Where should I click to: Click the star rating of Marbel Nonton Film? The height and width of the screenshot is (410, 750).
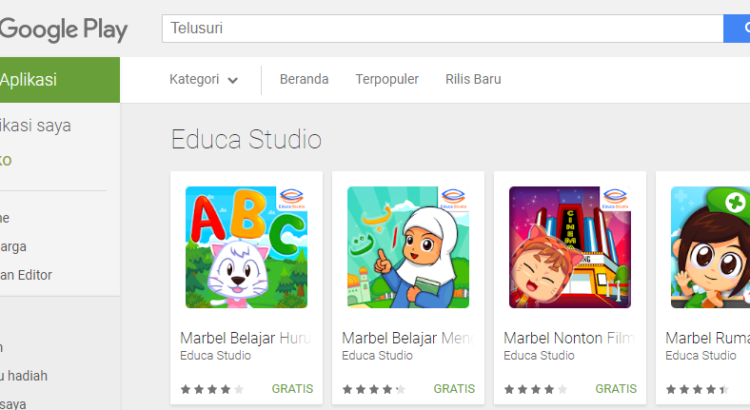click(x=535, y=389)
